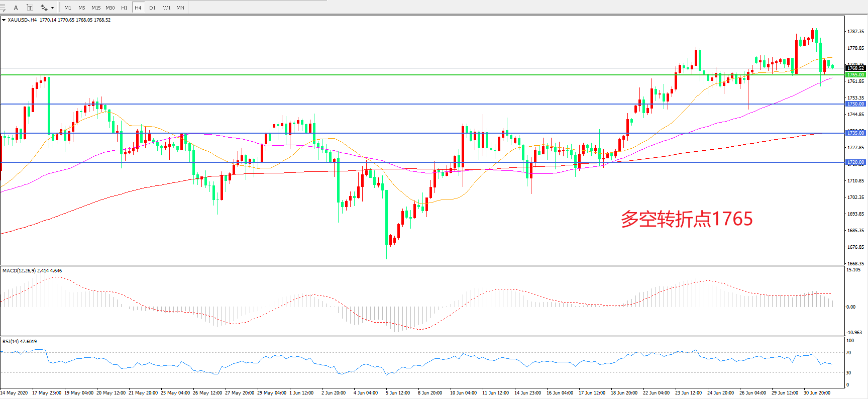Click the RSI(14) indicator label
Screen dimensions: 868x399
pos(11,342)
